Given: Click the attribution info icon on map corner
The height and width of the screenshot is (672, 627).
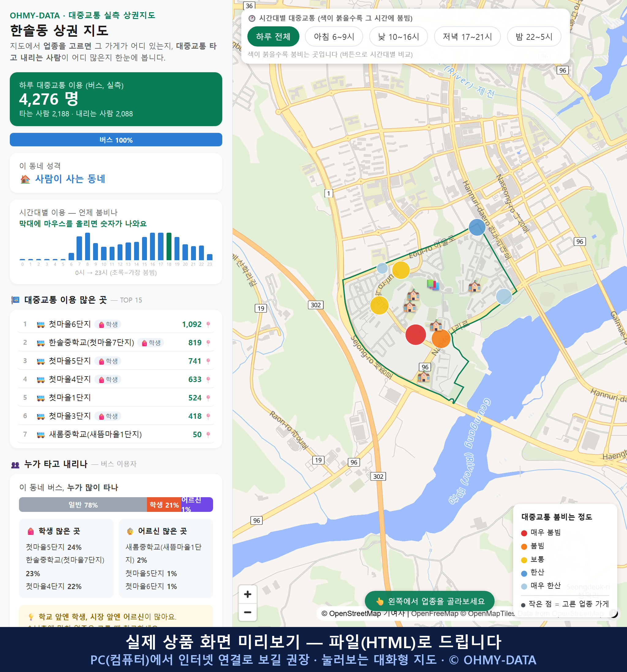Looking at the screenshot, I should click(x=614, y=613).
